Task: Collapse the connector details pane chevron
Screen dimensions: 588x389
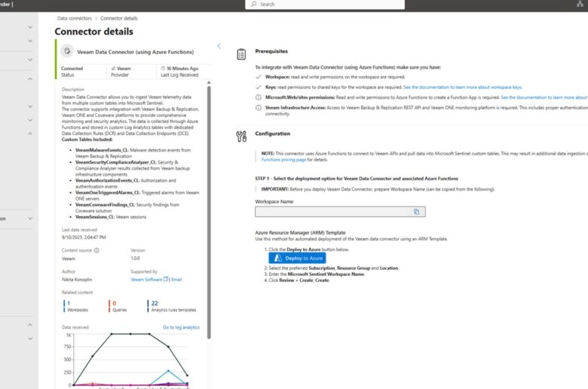Action: (219, 46)
